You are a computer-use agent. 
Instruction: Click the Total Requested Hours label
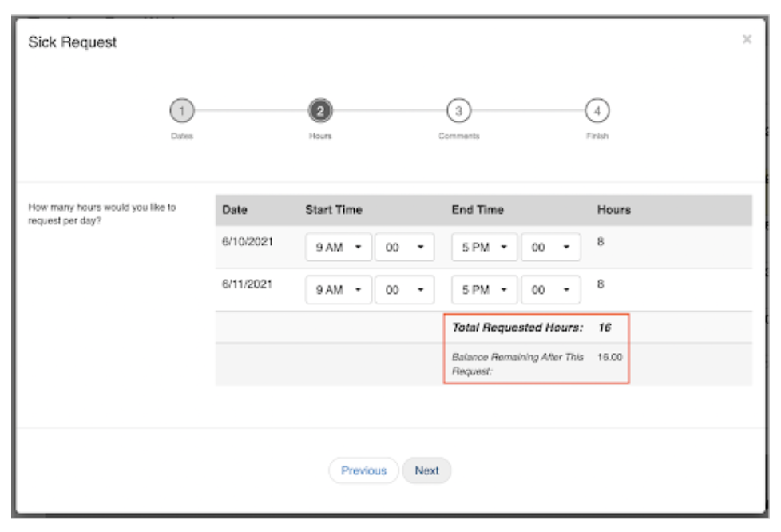517,328
